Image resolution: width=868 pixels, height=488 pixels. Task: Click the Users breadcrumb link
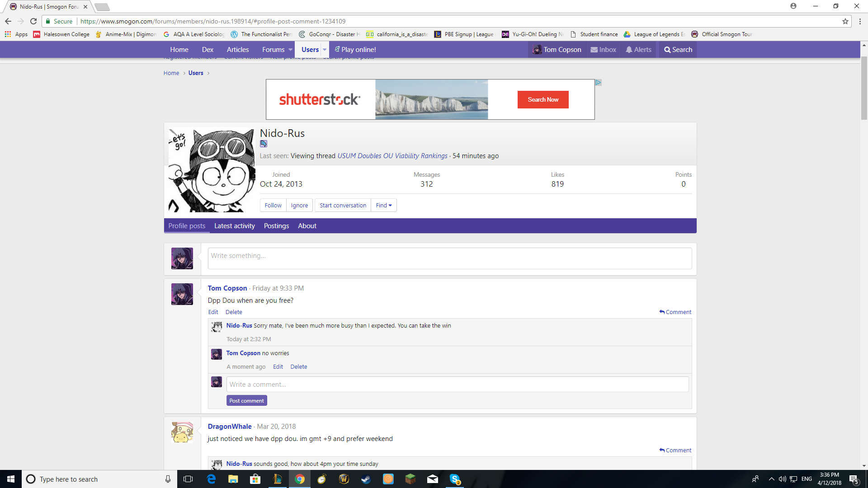[x=196, y=73]
